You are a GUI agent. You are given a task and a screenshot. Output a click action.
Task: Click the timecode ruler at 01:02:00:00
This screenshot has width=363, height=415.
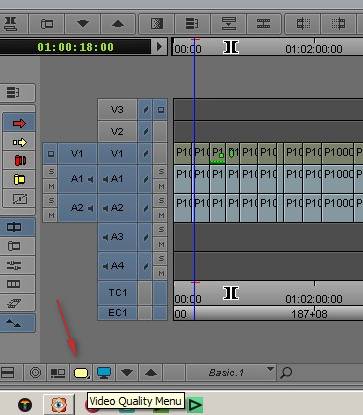313,49
